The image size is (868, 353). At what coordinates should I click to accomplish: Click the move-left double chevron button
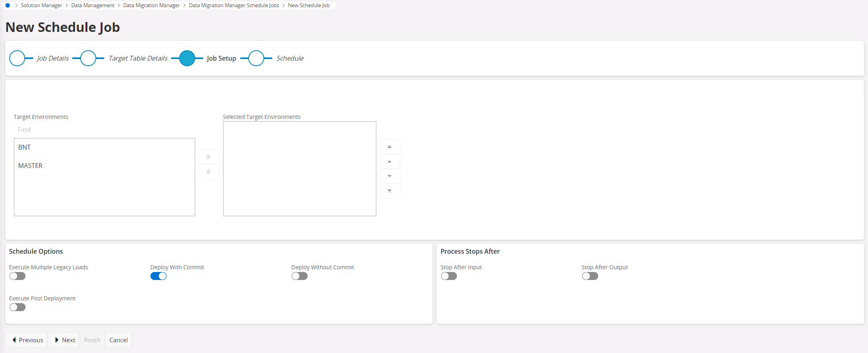208,172
